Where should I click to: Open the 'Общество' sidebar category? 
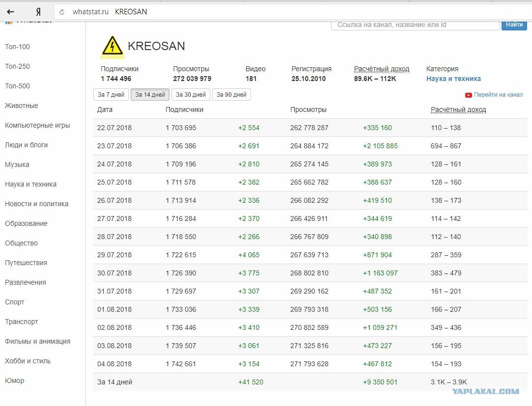pos(21,243)
